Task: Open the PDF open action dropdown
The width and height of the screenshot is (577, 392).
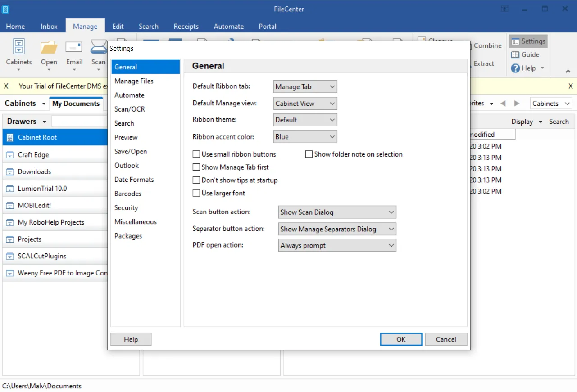Action: click(x=337, y=246)
